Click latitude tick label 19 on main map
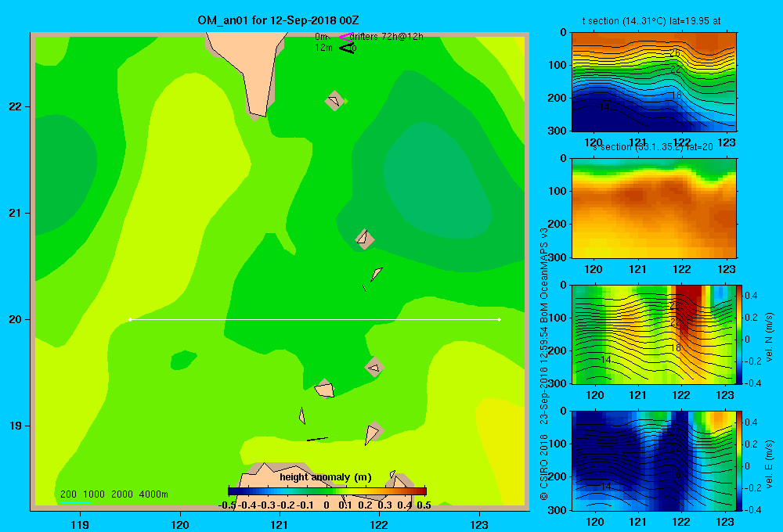 pyautogui.click(x=16, y=426)
